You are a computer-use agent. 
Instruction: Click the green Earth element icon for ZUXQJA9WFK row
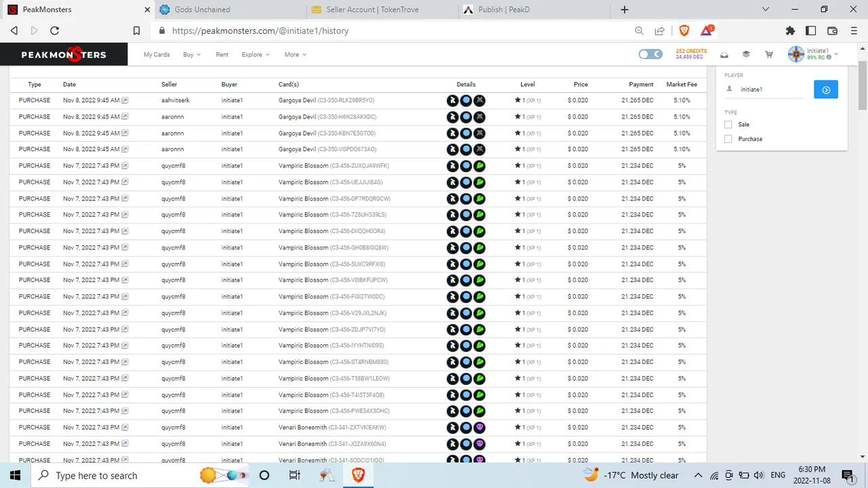point(479,166)
